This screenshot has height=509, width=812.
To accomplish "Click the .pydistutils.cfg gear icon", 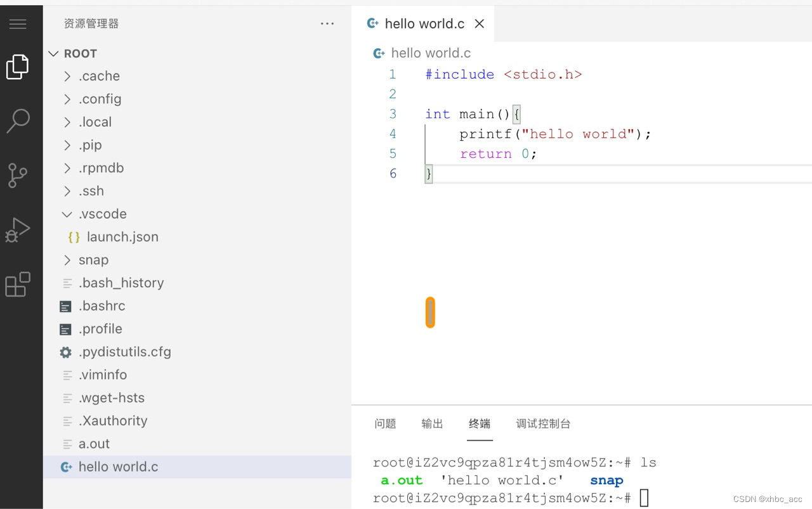I will click(65, 352).
